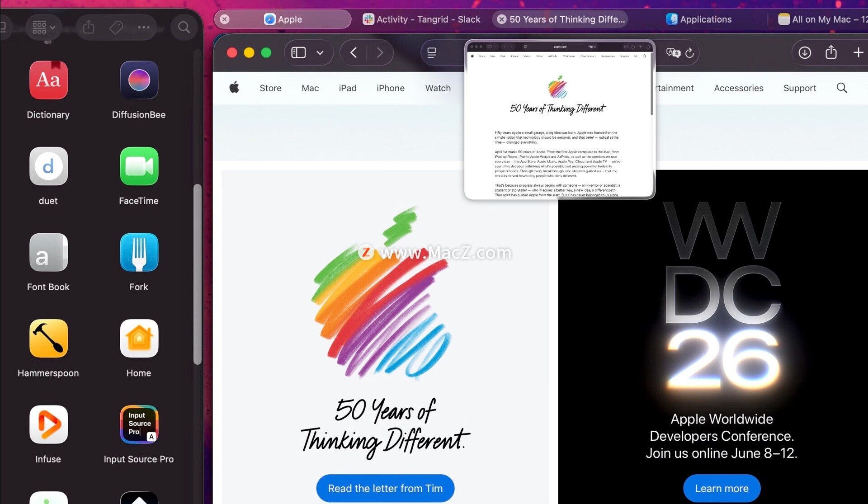Click the Finder Edit Tags icon
The width and height of the screenshot is (868, 504).
[116, 27]
